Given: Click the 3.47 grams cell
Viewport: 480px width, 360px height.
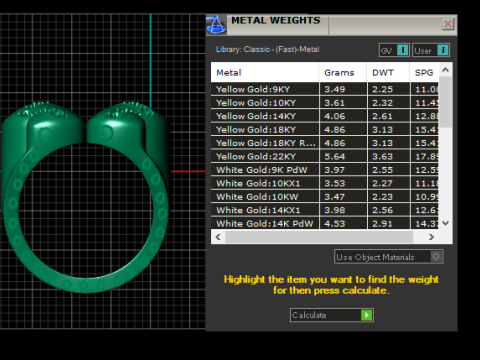Looking at the screenshot, I should click(x=343, y=197).
